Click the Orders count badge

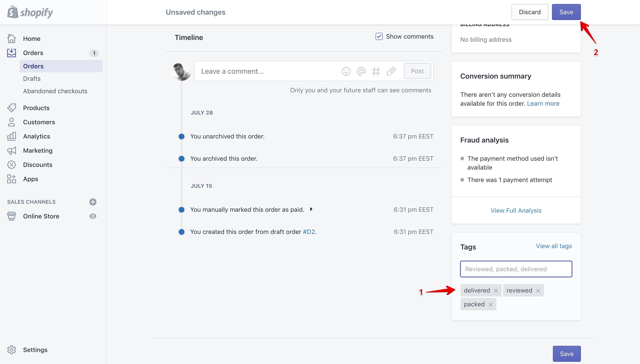pos(94,53)
